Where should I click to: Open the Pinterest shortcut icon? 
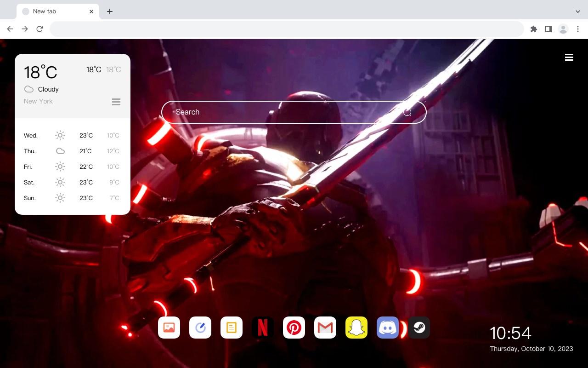coord(294,328)
